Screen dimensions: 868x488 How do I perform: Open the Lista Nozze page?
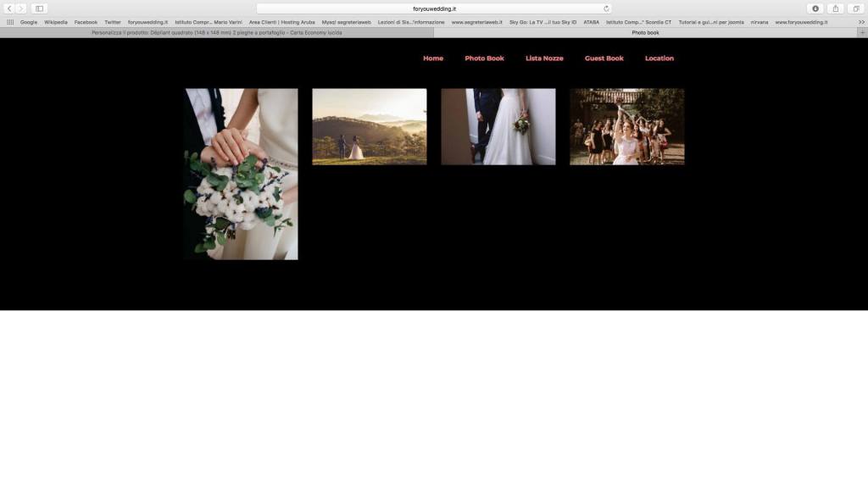(x=543, y=58)
